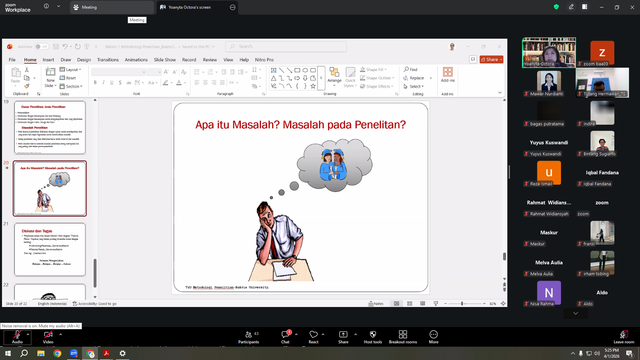The height and width of the screenshot is (360, 640).
Task: Expand more participants chevron below gallery
Action: [576, 313]
